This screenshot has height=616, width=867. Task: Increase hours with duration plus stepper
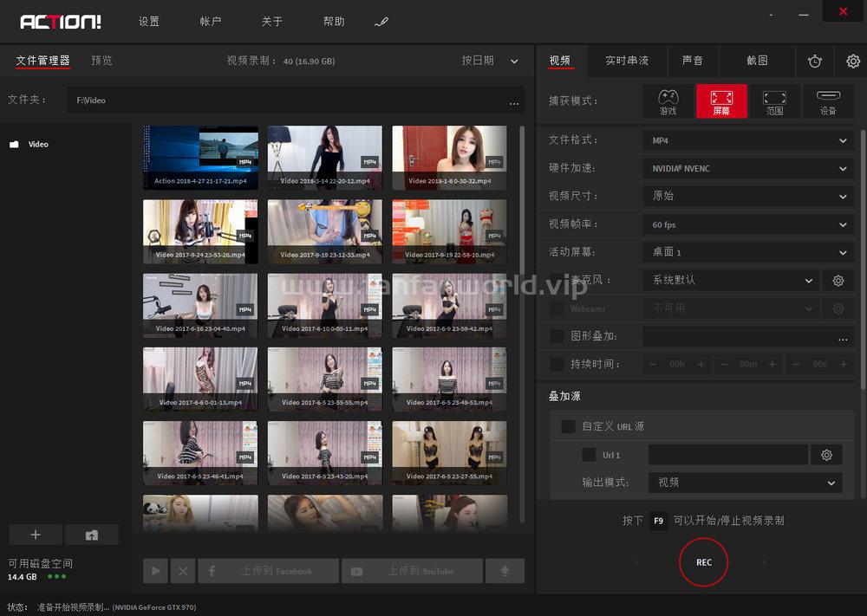coord(701,365)
